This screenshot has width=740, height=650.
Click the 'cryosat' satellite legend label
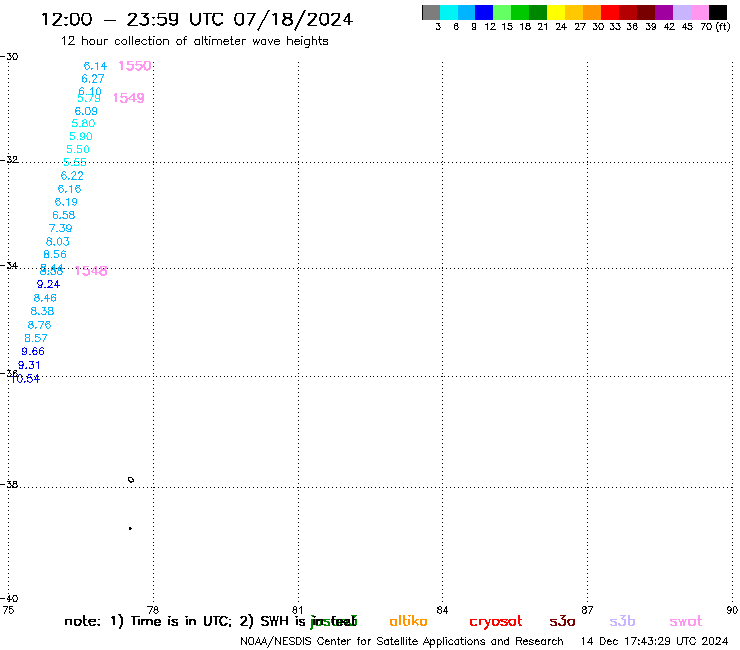496,621
